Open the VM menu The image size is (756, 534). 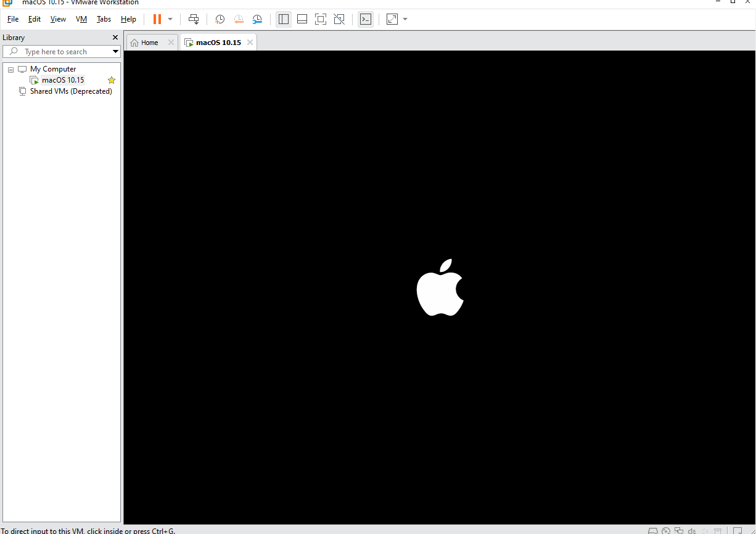point(81,19)
